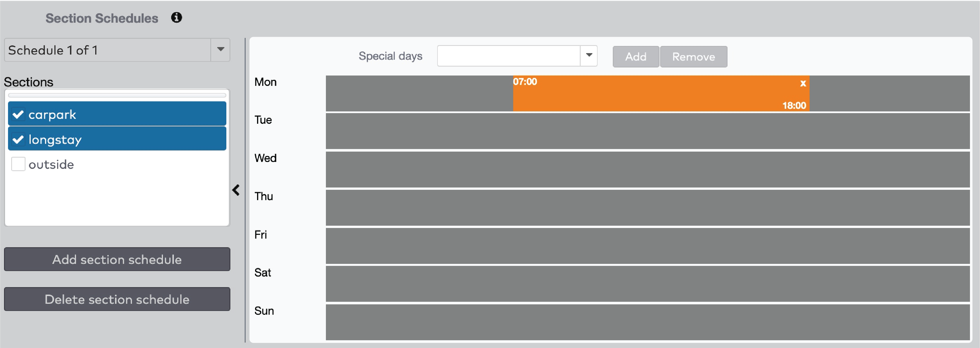Expand the Special days dropdown arrow
980x348 pixels.
(588, 56)
